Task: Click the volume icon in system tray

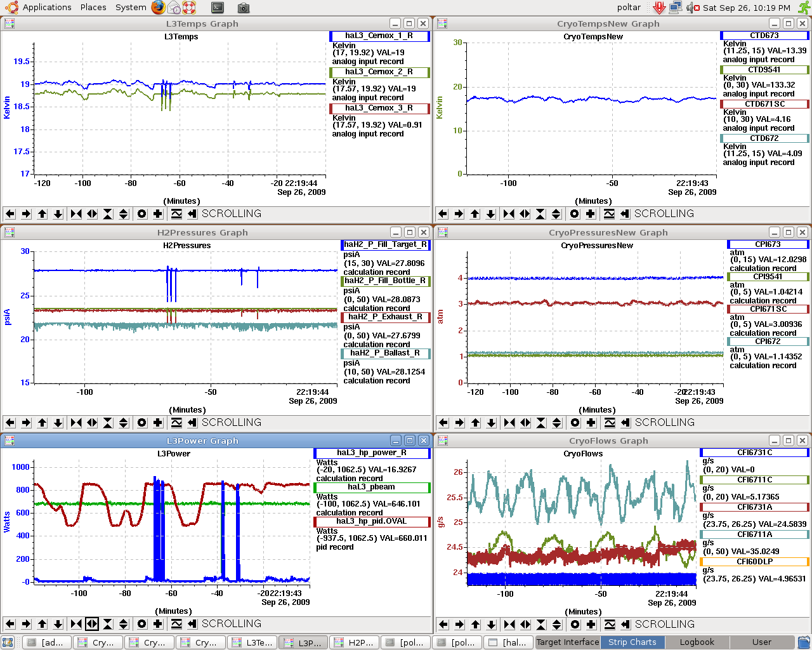Action: click(x=691, y=8)
